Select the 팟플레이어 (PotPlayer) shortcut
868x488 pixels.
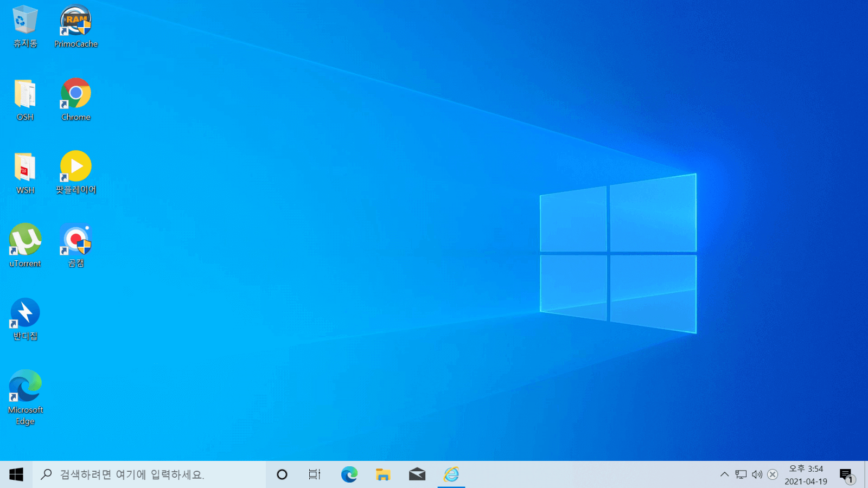76,173
